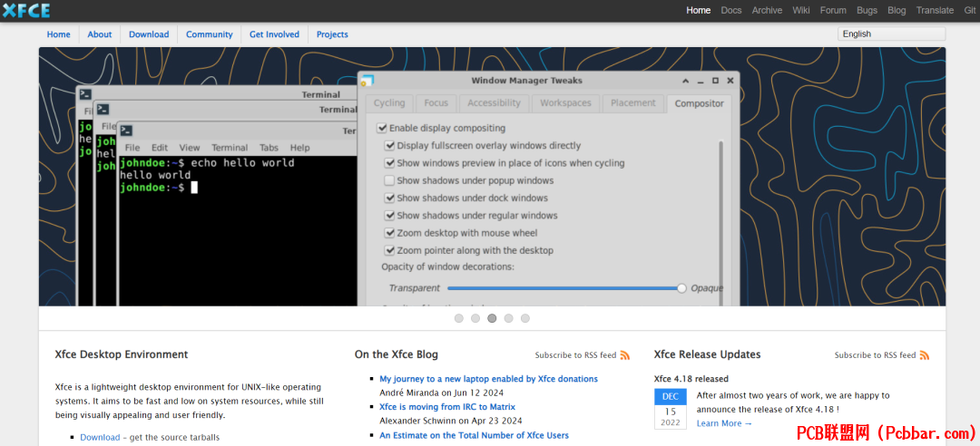Open the Projects navigation link
Screen dimensions: 980x446
click(x=332, y=34)
